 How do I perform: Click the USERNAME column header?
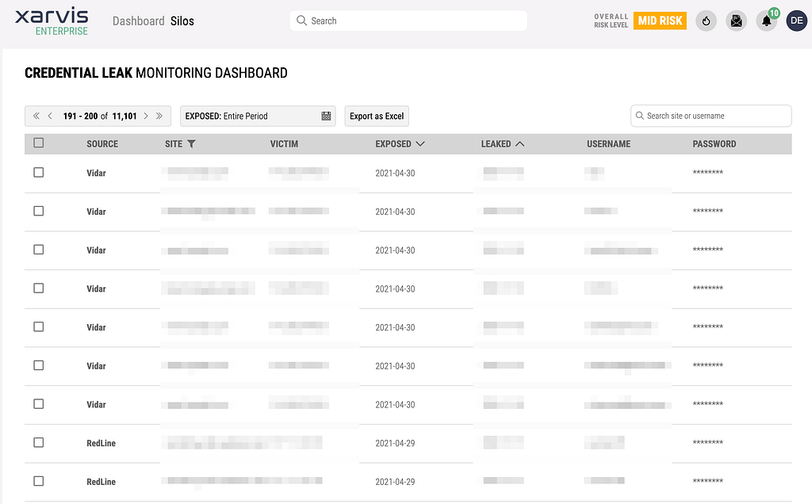pyautogui.click(x=608, y=144)
